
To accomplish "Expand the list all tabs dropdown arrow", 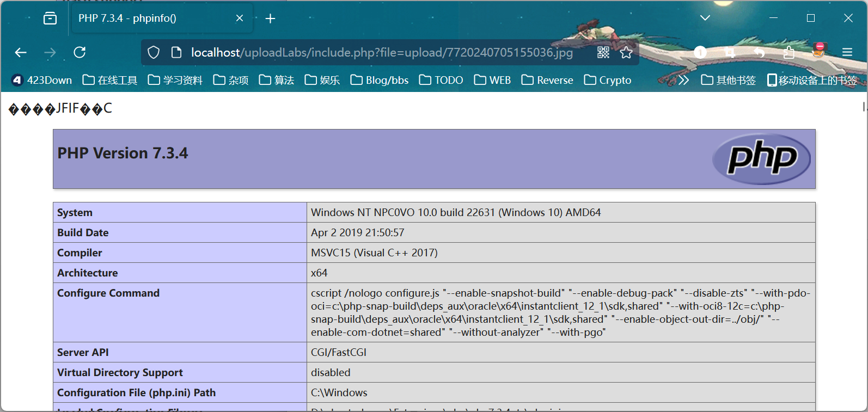I will click(705, 18).
